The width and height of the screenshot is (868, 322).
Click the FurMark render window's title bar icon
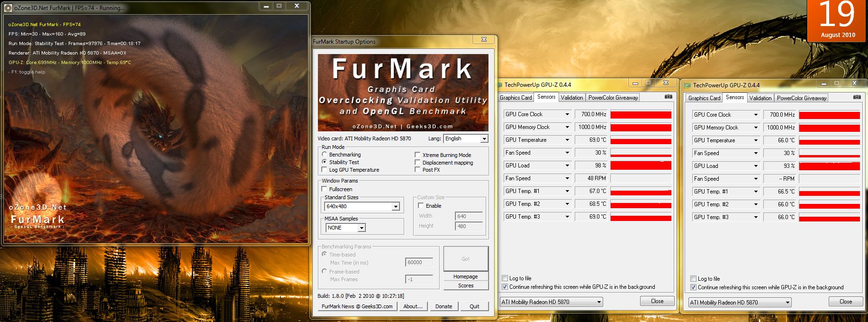click(8, 8)
